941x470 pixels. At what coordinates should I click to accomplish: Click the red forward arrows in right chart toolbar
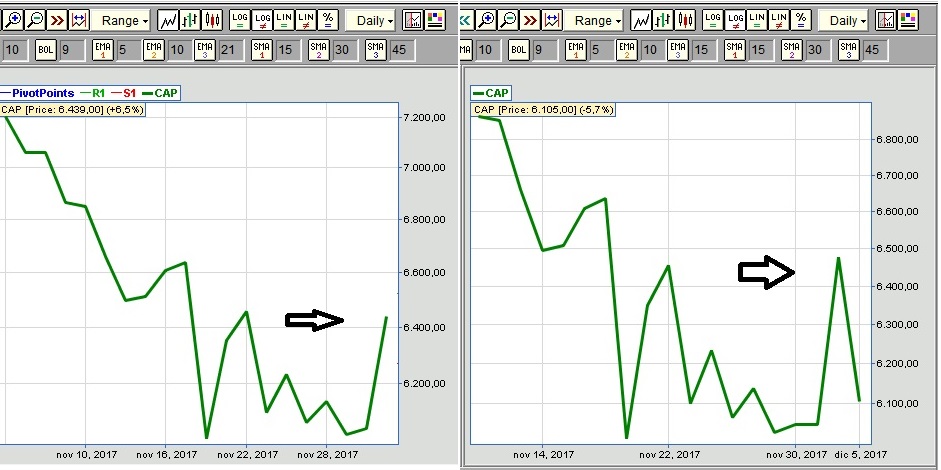[530, 20]
